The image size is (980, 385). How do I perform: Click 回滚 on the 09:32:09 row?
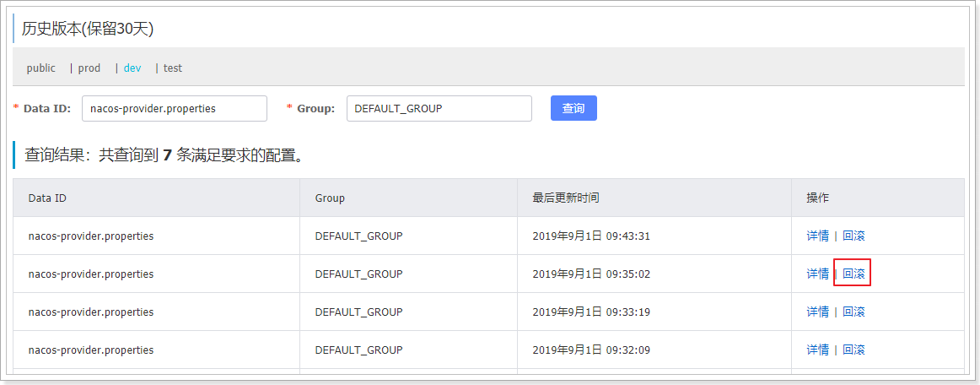coord(853,350)
